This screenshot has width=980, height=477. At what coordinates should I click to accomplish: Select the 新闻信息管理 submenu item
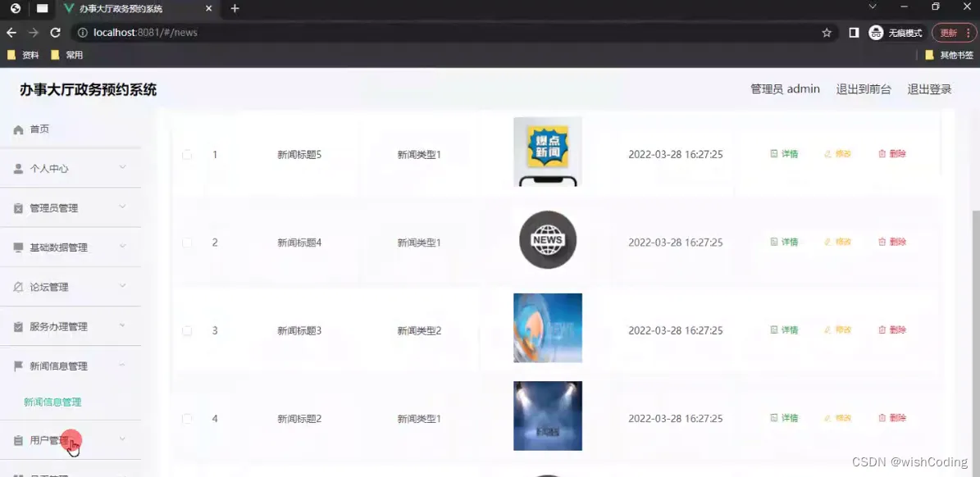pyautogui.click(x=52, y=402)
